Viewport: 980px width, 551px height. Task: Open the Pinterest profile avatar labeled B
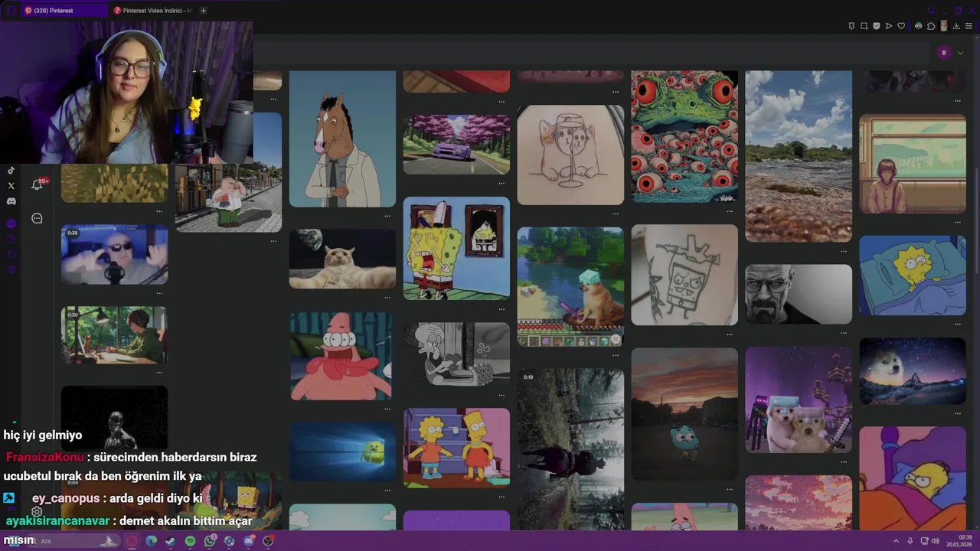pos(944,52)
